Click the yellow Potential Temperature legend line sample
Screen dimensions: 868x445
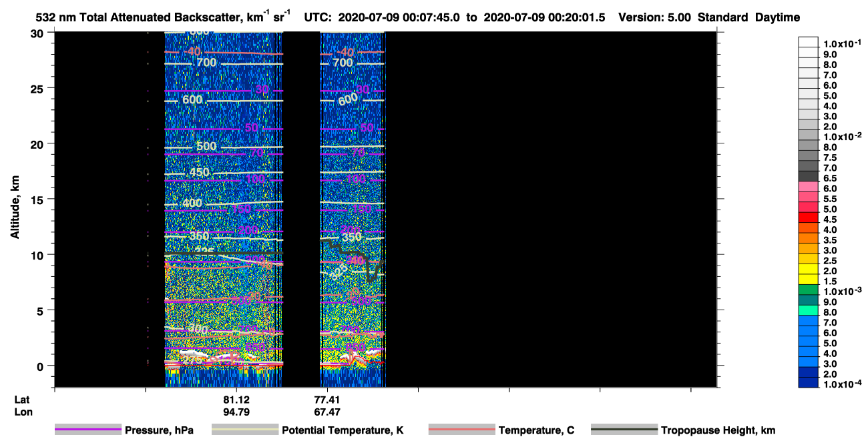tap(245, 430)
